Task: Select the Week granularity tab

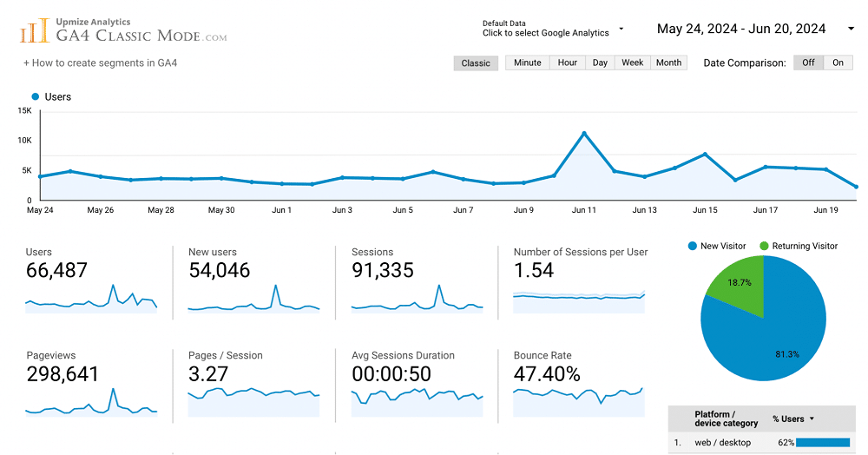Action: pos(632,63)
